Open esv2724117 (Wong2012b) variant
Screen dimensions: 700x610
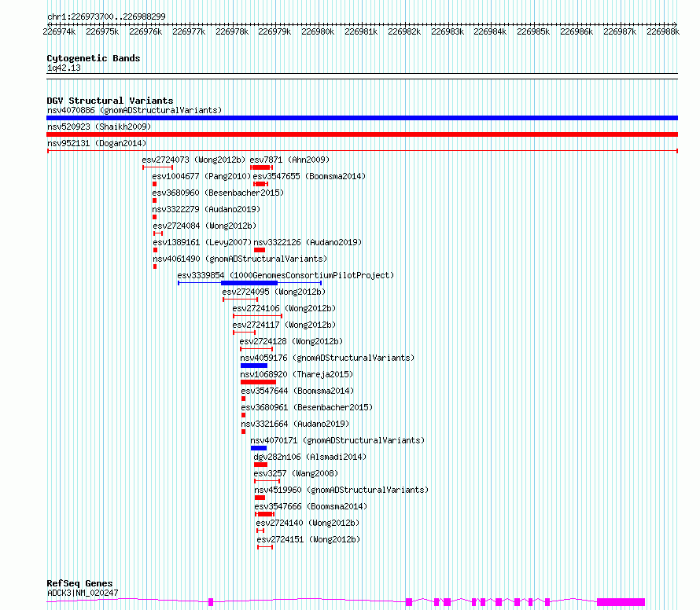click(x=284, y=325)
